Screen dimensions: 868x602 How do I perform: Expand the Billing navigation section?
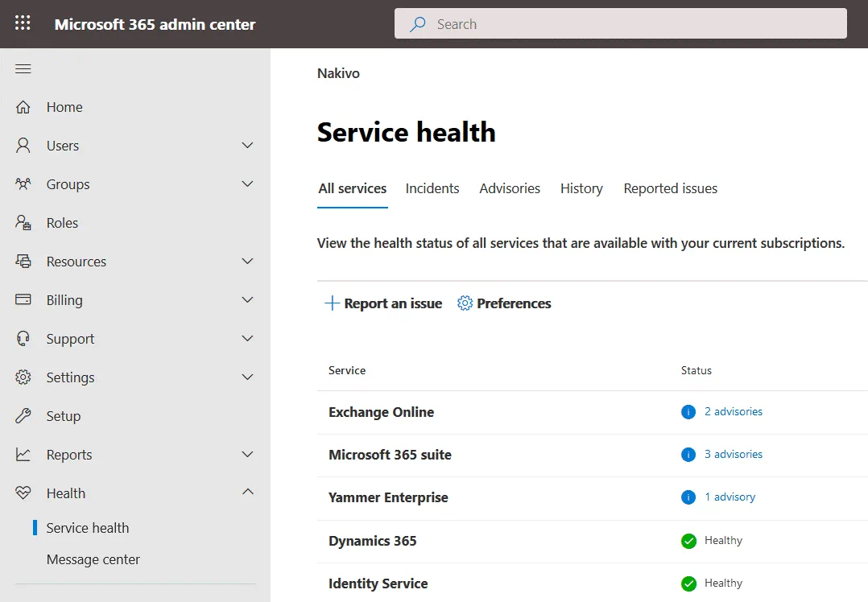pos(247,300)
